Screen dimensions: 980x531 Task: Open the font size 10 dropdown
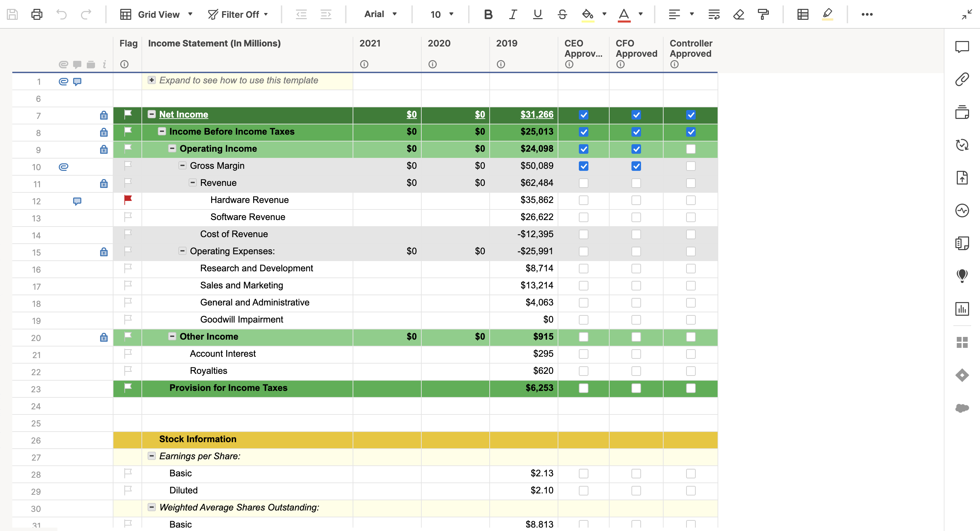click(441, 14)
